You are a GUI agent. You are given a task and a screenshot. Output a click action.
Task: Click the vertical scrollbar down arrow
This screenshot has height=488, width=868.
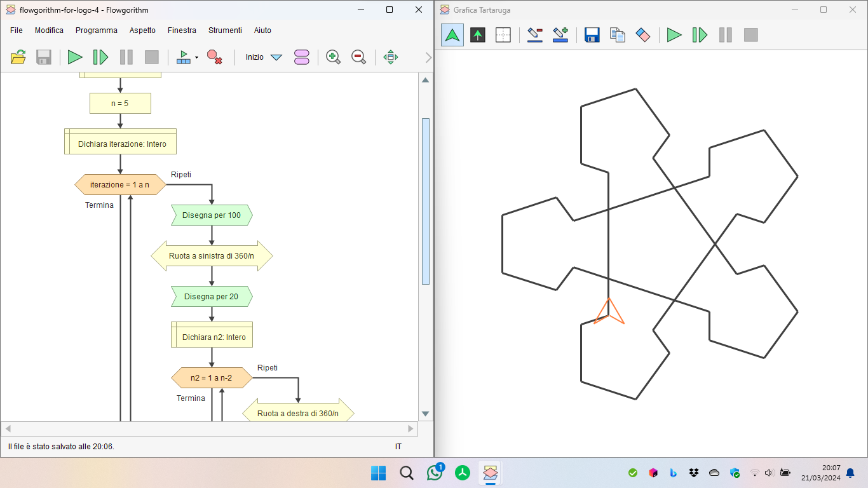tap(426, 414)
